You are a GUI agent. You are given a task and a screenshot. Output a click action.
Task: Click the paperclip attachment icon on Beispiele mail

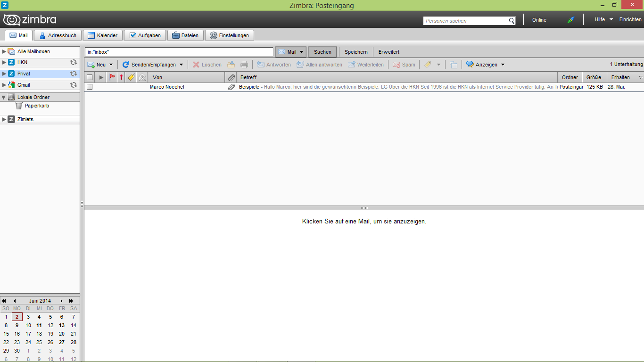(x=231, y=87)
